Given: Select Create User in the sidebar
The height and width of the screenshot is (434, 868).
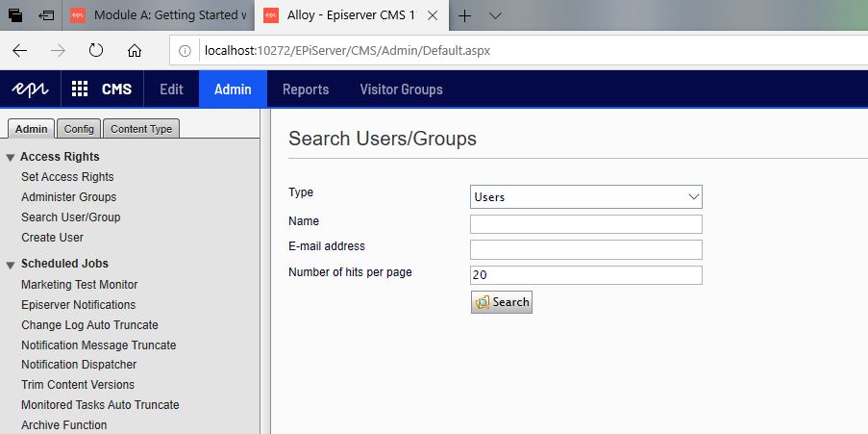Looking at the screenshot, I should pos(52,238).
